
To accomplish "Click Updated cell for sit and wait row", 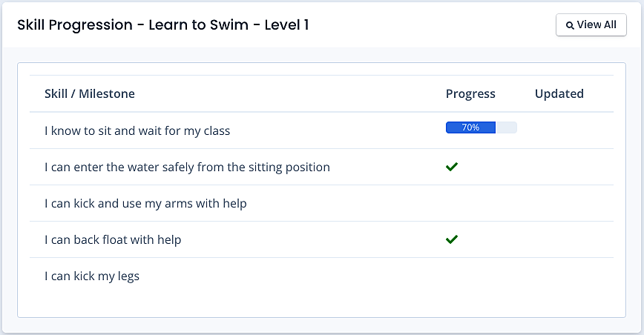I will [571, 130].
